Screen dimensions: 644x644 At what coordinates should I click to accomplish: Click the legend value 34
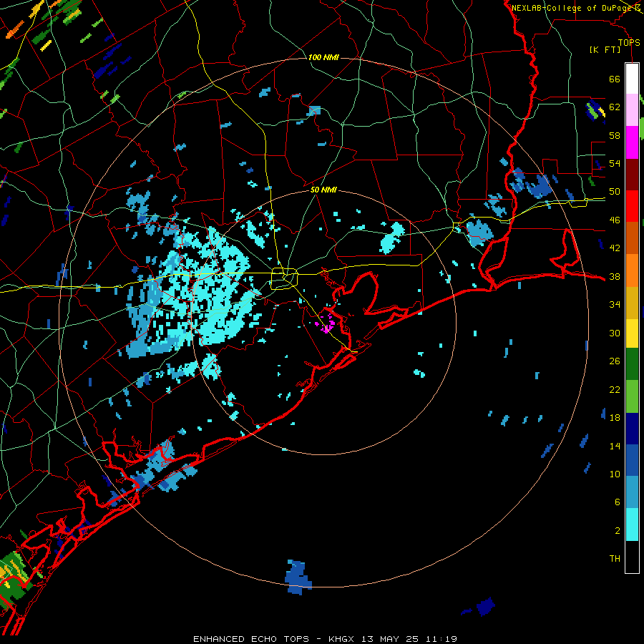[615, 305]
